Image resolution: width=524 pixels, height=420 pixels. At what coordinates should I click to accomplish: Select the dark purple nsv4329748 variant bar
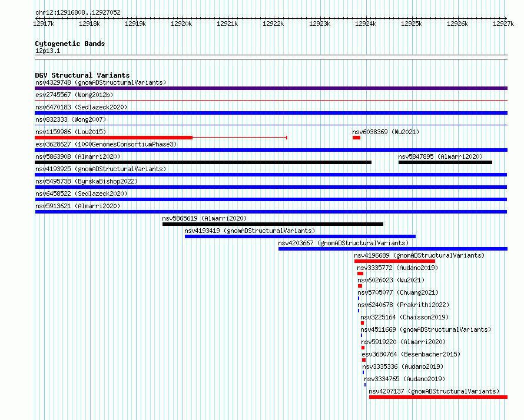tap(271, 88)
